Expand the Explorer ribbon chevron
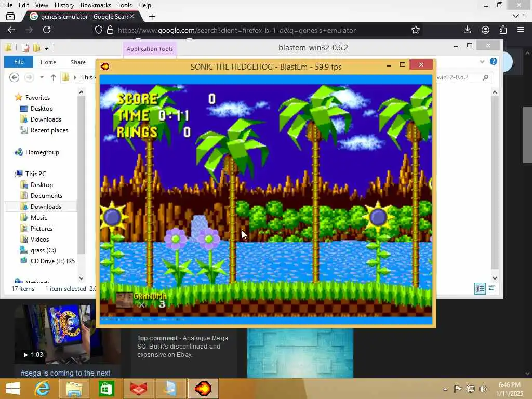Screen dimensions: 532x399 [482, 62]
